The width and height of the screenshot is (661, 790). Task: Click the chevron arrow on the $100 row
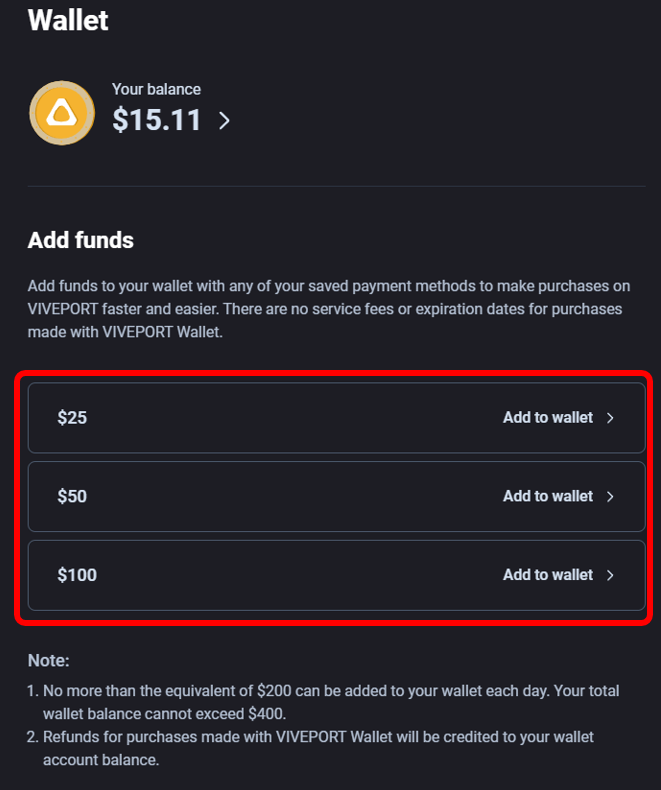(611, 575)
